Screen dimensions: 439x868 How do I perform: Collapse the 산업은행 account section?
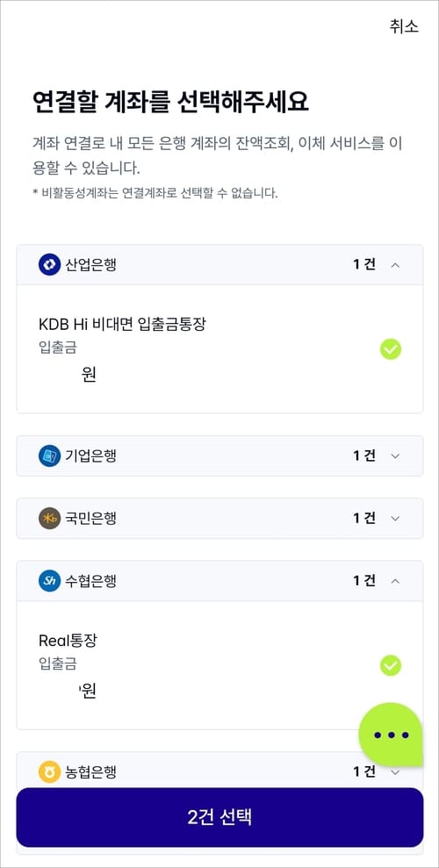click(x=395, y=265)
